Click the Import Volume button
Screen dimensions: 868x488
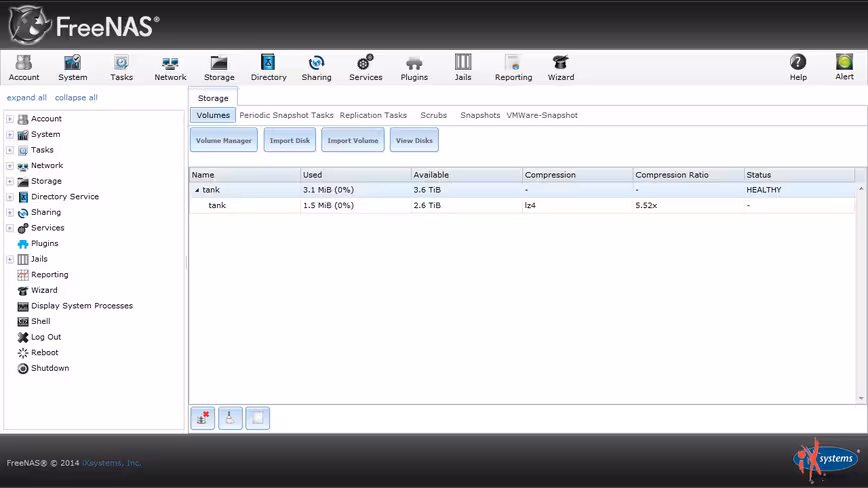(353, 140)
